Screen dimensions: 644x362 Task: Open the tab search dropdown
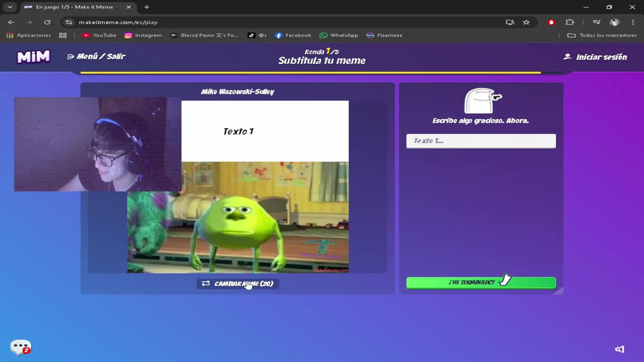(10, 7)
